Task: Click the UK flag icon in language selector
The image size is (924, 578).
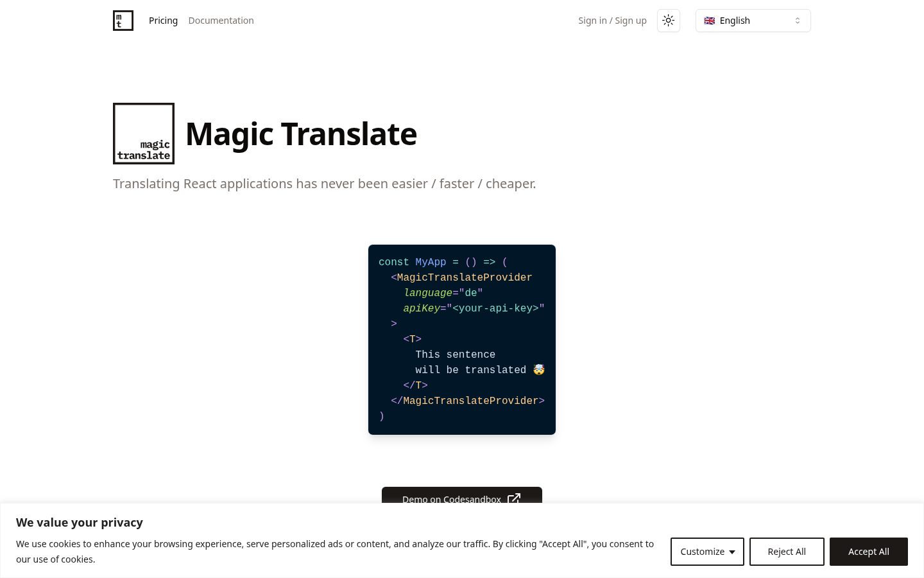Action: coord(710,21)
